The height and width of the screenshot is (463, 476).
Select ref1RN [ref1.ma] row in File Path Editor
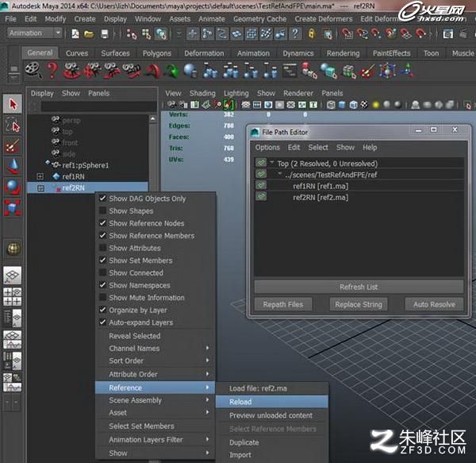(359, 186)
